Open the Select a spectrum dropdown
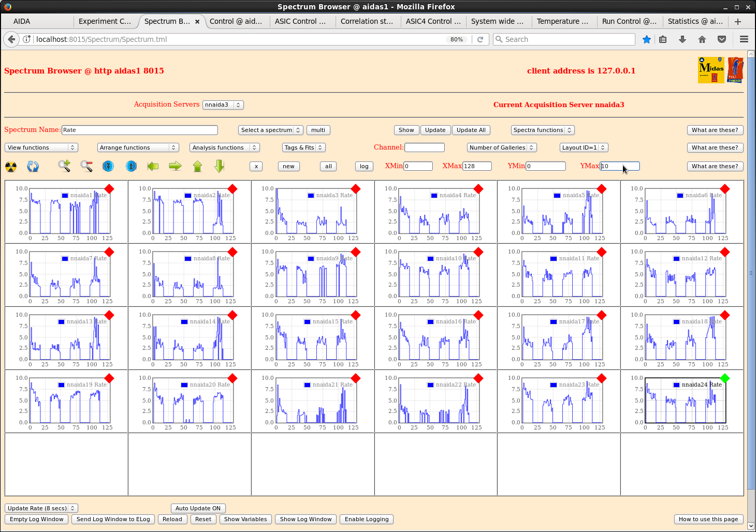This screenshot has height=532, width=756. pos(271,130)
